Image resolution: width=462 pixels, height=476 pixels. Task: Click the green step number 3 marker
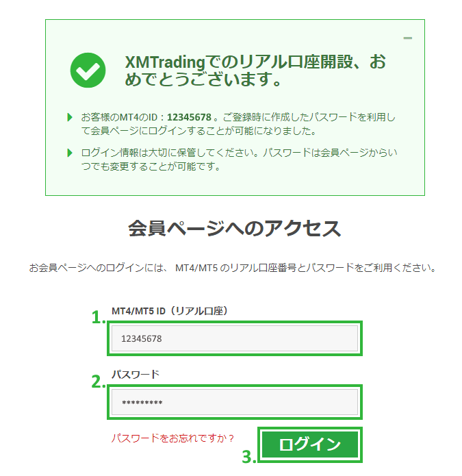248,457
